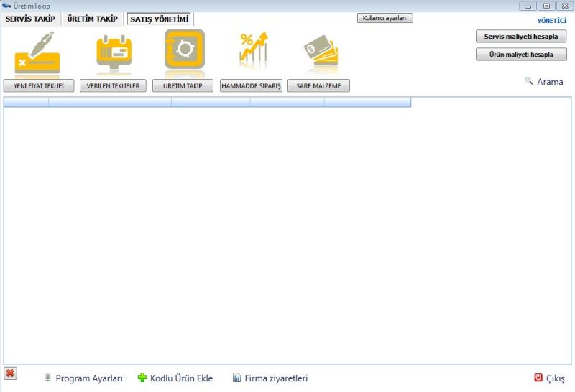Image resolution: width=575 pixels, height=392 pixels.
Task: Open the Arama search link
Action: pos(550,82)
